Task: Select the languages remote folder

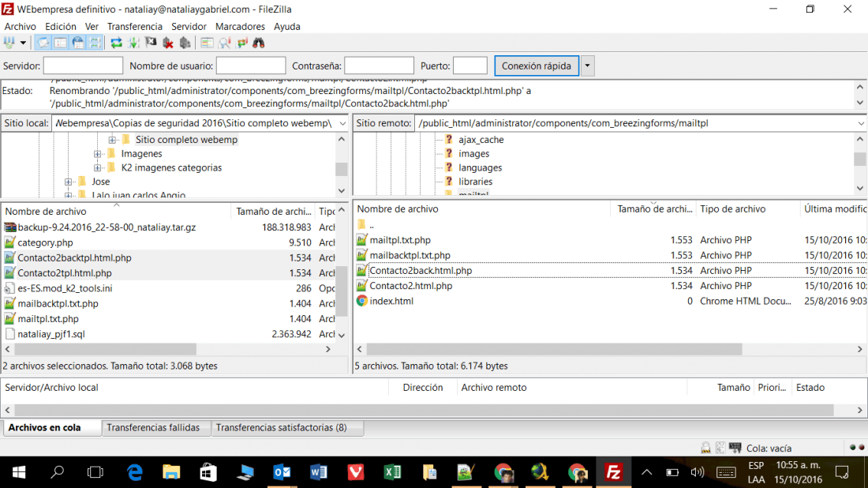Action: (x=480, y=167)
